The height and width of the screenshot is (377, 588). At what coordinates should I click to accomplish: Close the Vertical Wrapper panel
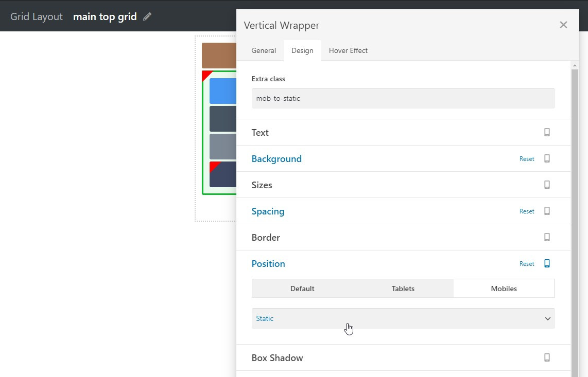pos(563,25)
